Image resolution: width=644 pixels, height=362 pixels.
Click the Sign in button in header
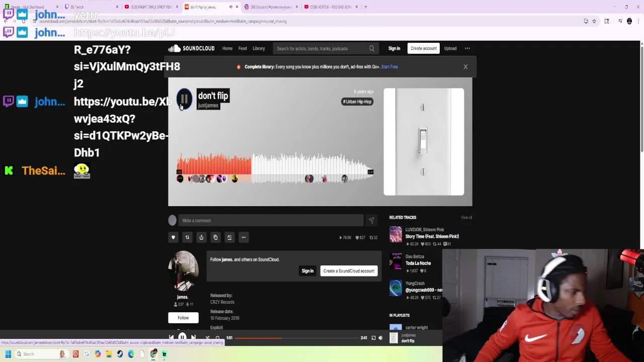(x=394, y=48)
